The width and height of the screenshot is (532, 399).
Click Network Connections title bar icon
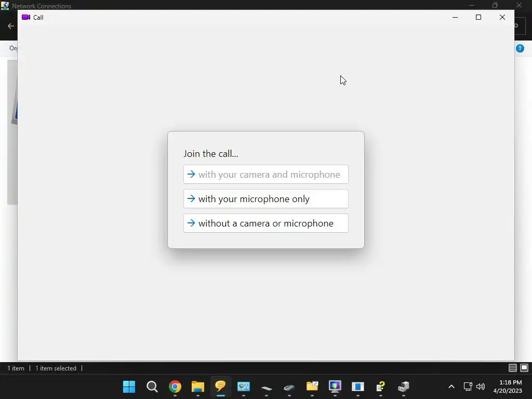coord(5,5)
